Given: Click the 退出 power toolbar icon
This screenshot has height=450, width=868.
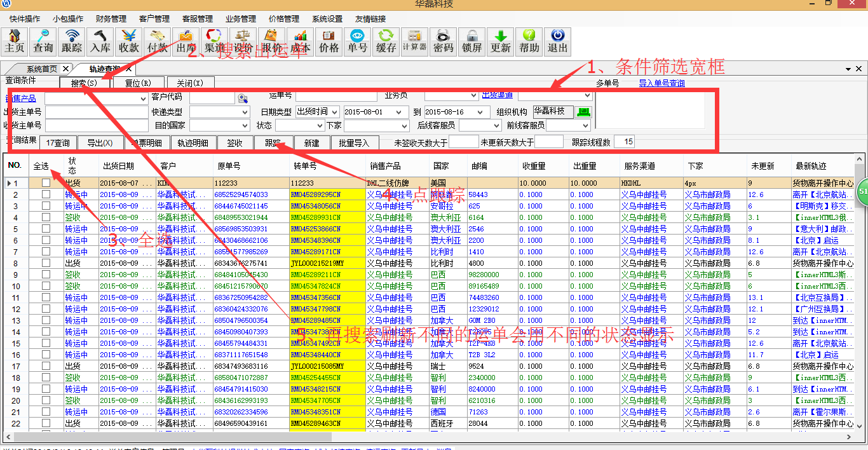Looking at the screenshot, I should click(x=557, y=41).
